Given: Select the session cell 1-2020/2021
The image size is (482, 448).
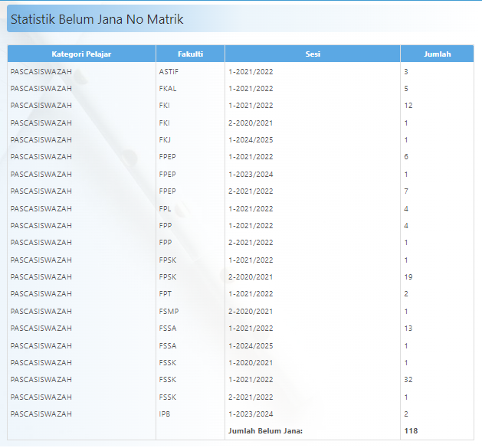Looking at the screenshot, I should [x=251, y=362].
